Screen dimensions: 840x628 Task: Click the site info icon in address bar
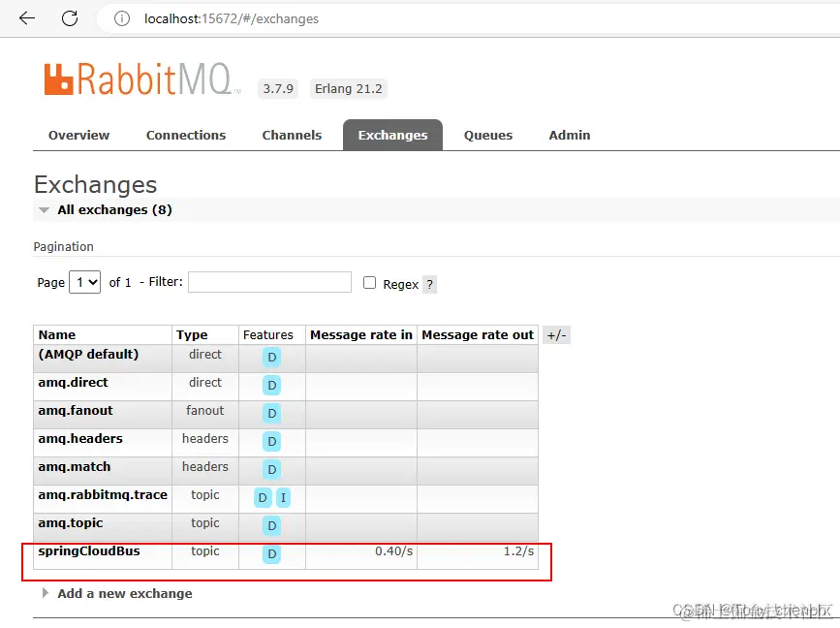122,18
